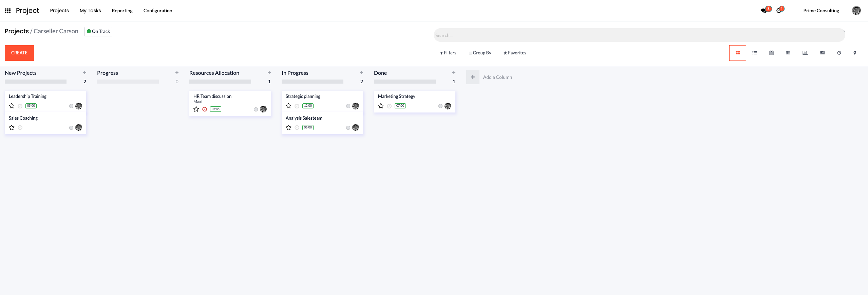Click assignee avatar on Leadership Training card
Viewport: 868px width, 295px height.
point(79,106)
